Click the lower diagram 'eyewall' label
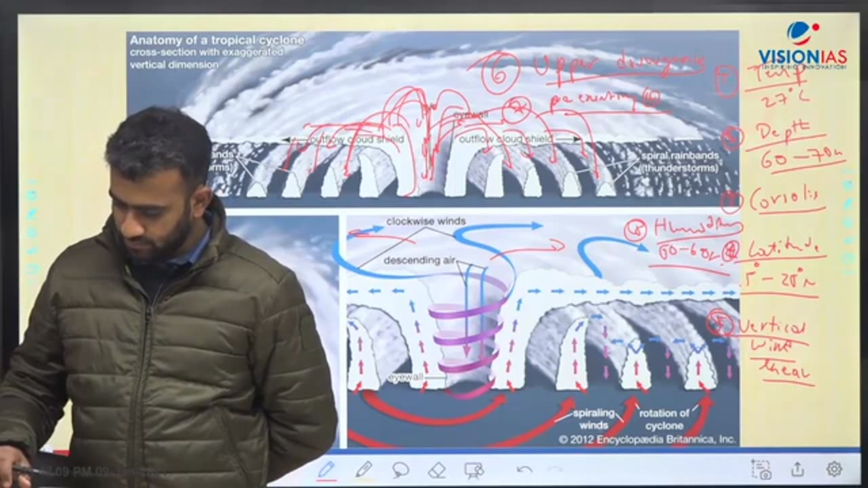 coord(405,377)
